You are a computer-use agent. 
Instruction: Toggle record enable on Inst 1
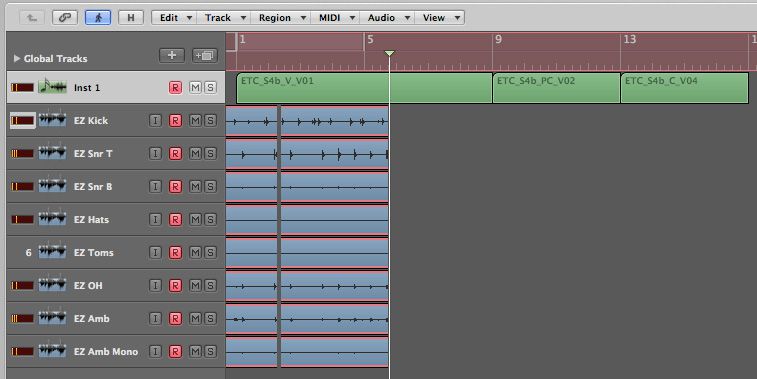(x=175, y=87)
